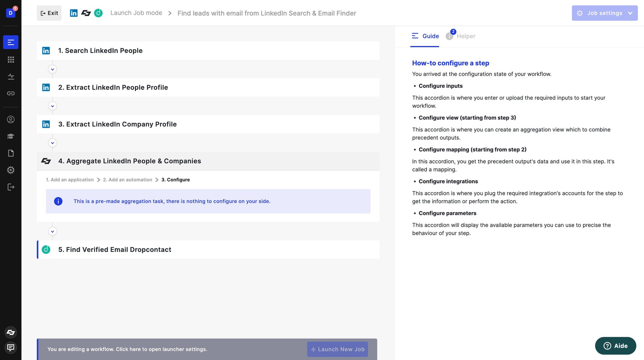
Task: Click the pre-made aggregation task notice text
Action: click(x=172, y=201)
